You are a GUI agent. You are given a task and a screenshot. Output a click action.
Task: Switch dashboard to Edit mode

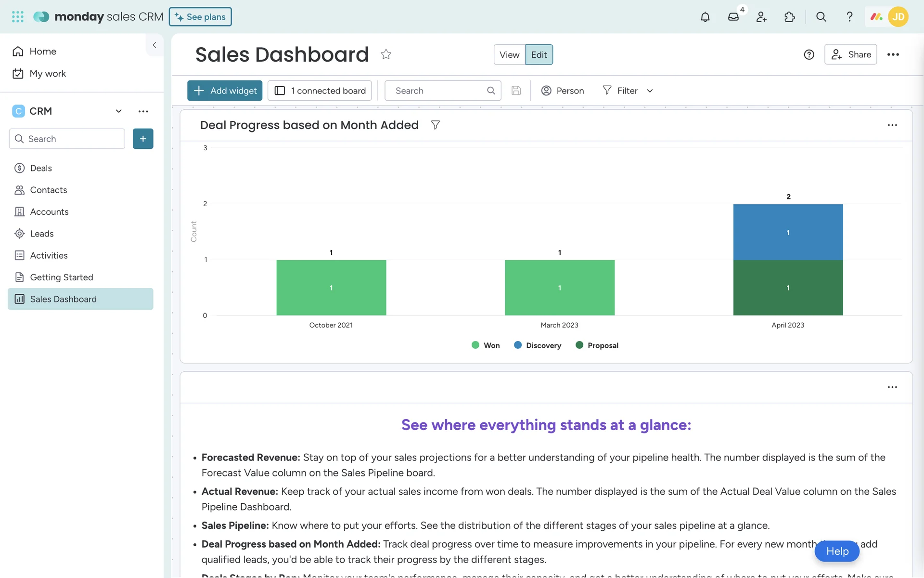pyautogui.click(x=539, y=54)
